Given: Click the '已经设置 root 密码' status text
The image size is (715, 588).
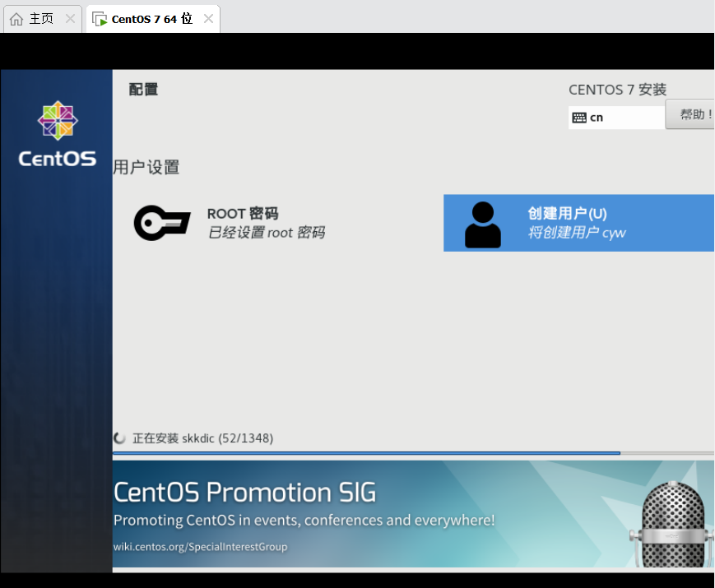Looking at the screenshot, I should [x=267, y=233].
